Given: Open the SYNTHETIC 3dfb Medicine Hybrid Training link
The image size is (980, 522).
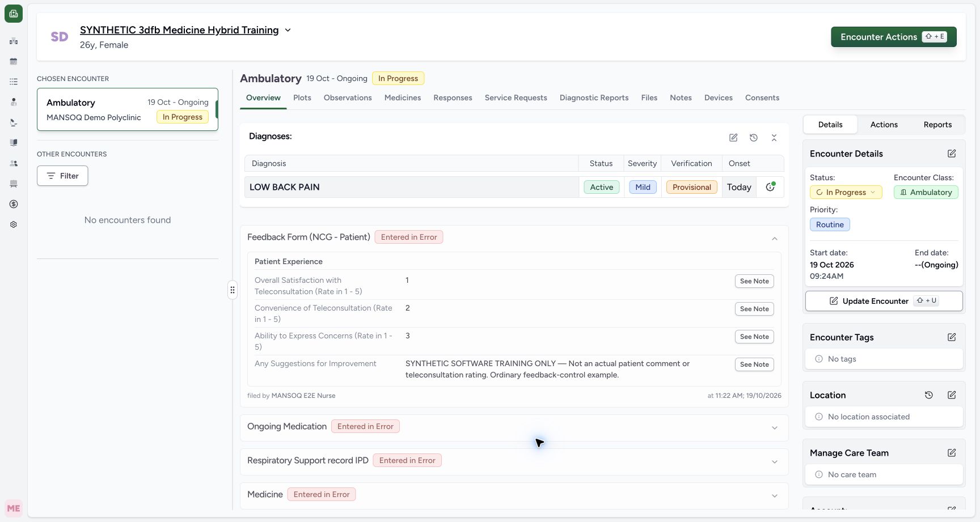Looking at the screenshot, I should tap(179, 30).
